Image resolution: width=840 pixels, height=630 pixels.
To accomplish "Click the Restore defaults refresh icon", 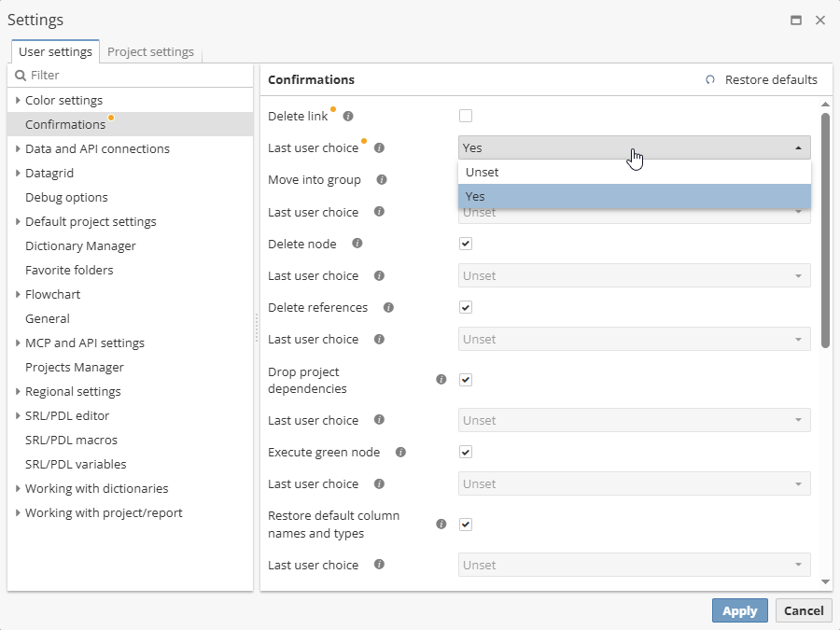I will (711, 79).
